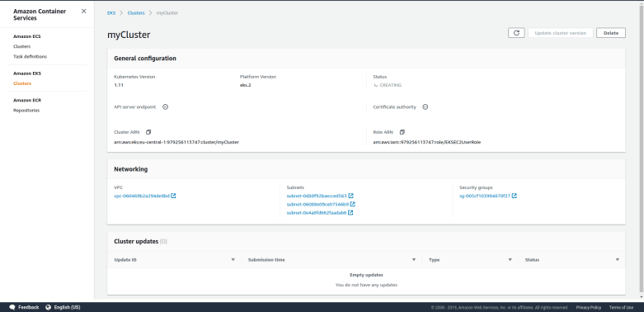Open external icon for subnet-0d88f92baecced563
Image resolution: width=644 pixels, height=312 pixels.
click(x=350, y=196)
